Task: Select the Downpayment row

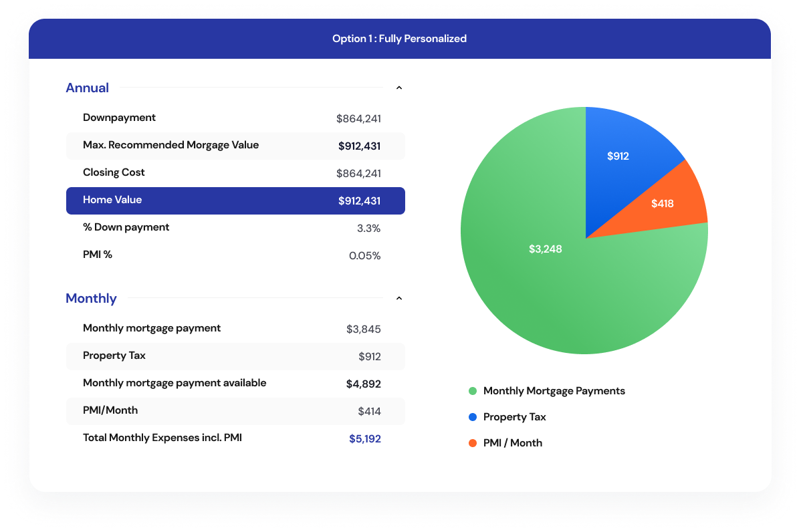Action: click(235, 118)
